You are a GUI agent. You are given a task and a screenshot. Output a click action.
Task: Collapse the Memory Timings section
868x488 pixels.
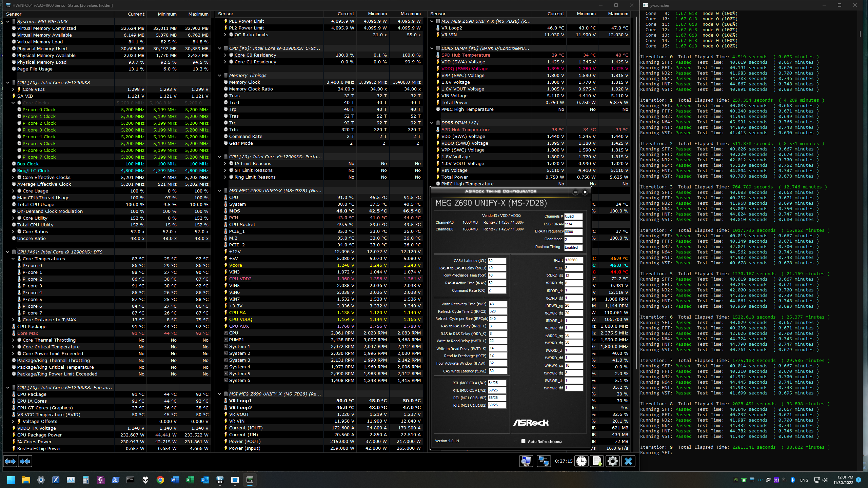(x=220, y=76)
